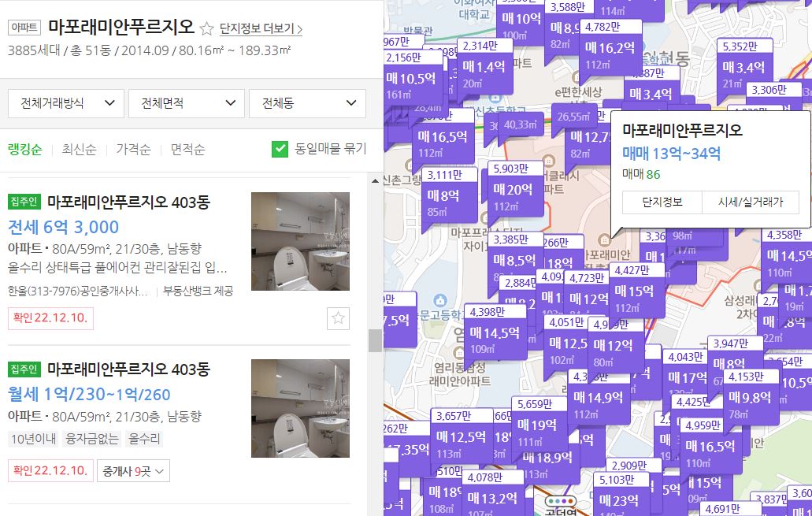This screenshot has width=812, height=516.
Task: View the 월세 listing's bathroom photo thumbnail
Action: [x=300, y=408]
